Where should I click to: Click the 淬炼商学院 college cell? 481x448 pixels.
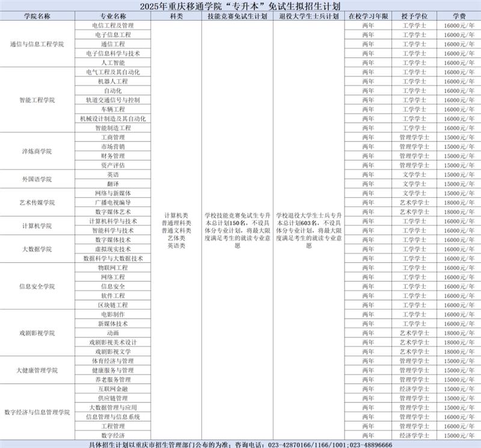[37, 152]
